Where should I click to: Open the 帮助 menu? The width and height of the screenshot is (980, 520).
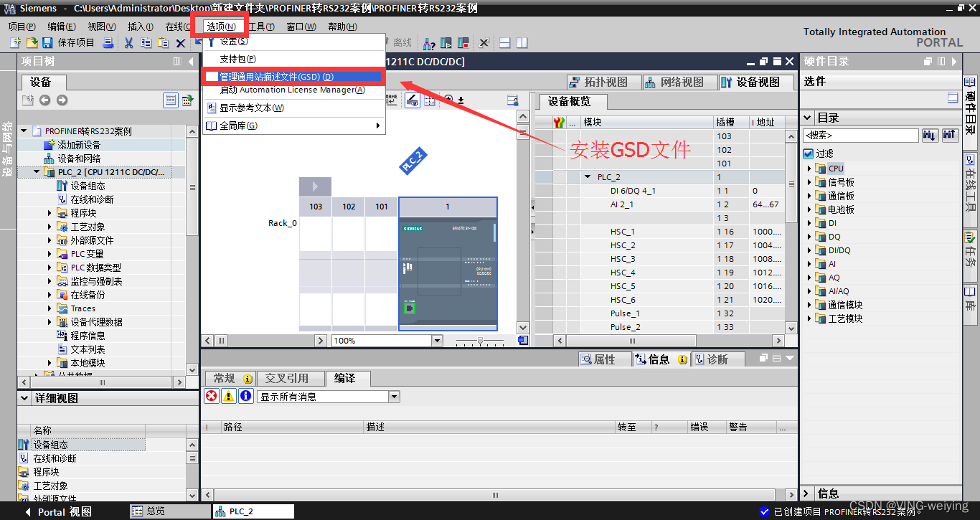pos(342,27)
